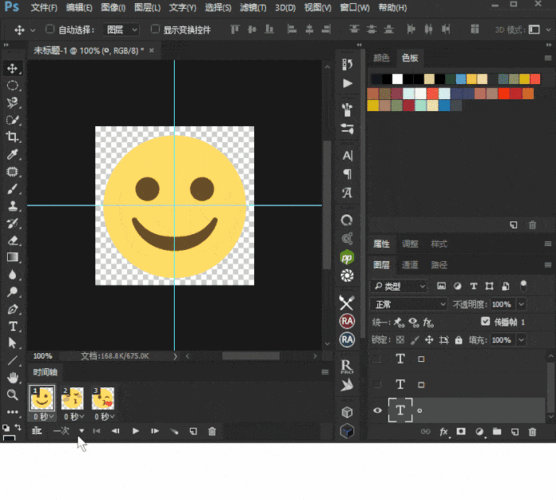Viewport: 556px width, 500px height.
Task: Enable the 显示变换控件 checkbox
Action: coord(155,29)
